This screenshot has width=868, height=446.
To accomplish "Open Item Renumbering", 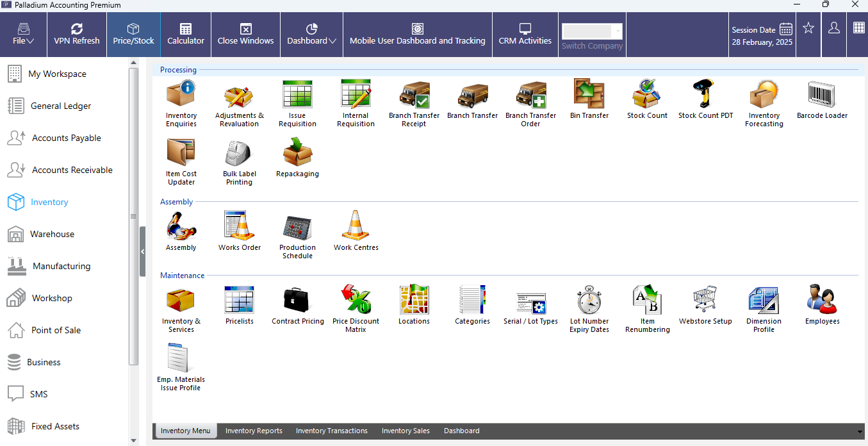I will click(647, 309).
